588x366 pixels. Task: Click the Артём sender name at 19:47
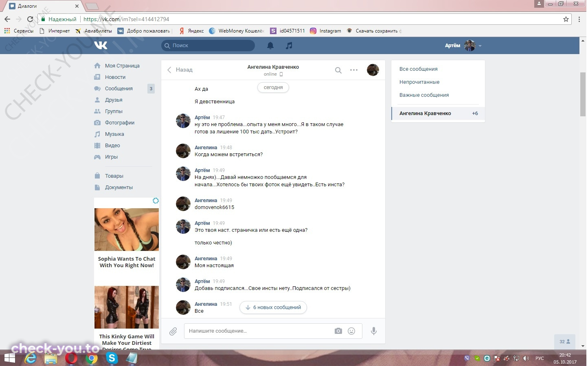tap(202, 118)
